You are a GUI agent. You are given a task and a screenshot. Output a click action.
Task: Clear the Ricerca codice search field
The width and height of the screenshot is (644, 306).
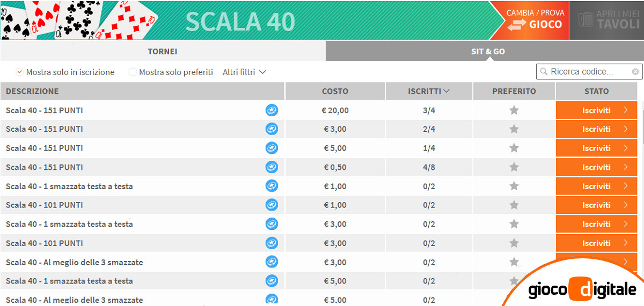click(x=635, y=72)
